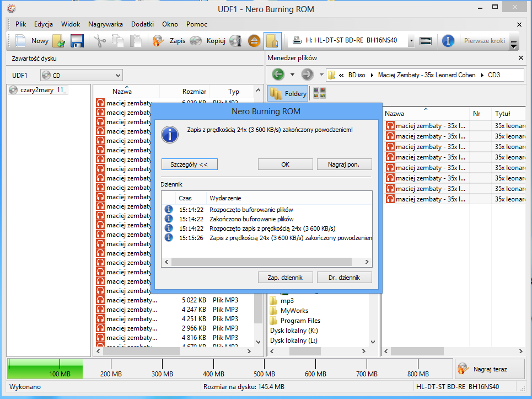
Task: Select log entry 'Rozpoczęto buforowanie plików'
Action: click(x=267, y=210)
